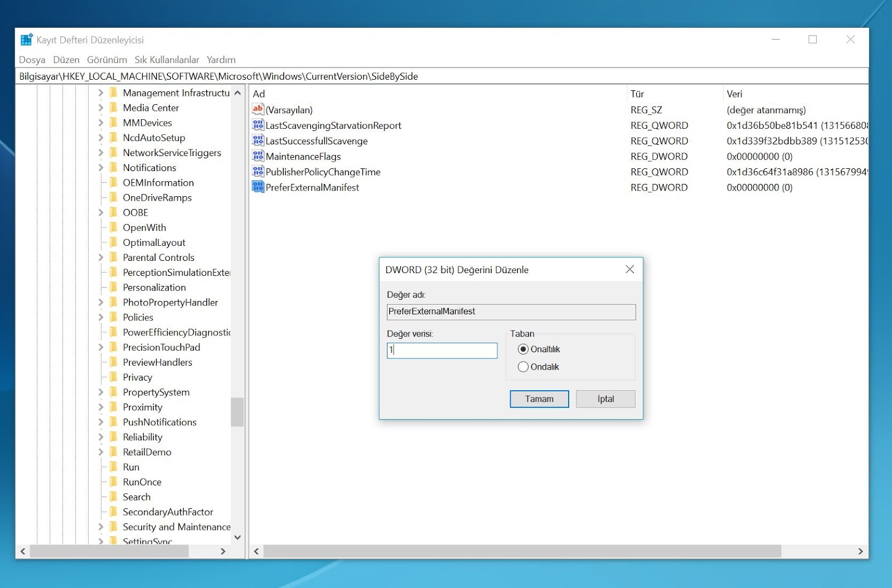Click the OpenWith folder icon
892x588 pixels.
pyautogui.click(x=114, y=227)
